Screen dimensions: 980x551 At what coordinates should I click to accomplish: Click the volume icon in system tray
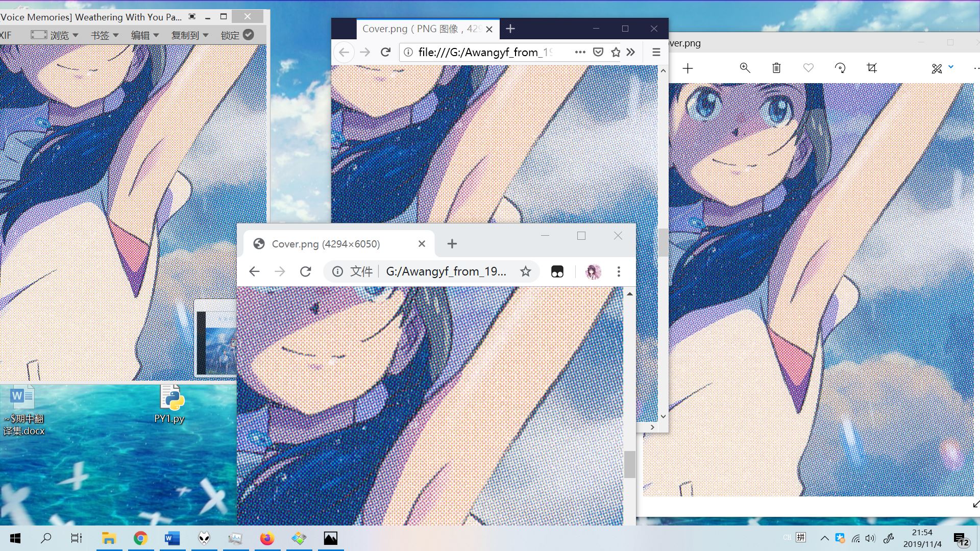click(870, 538)
